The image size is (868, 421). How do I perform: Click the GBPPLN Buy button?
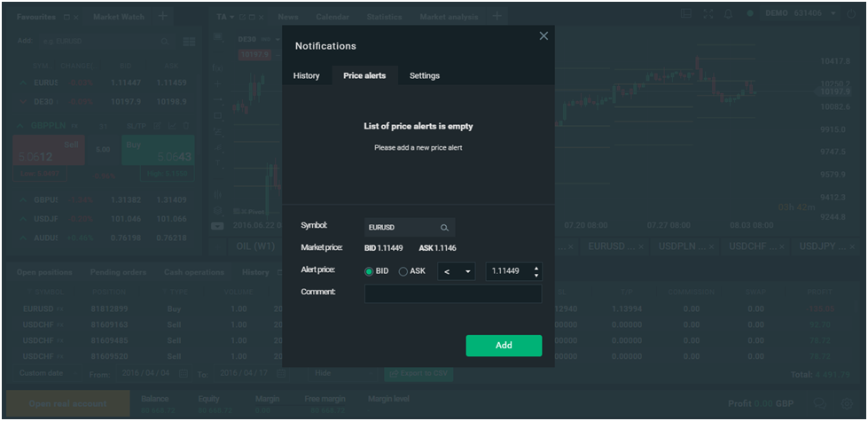159,150
